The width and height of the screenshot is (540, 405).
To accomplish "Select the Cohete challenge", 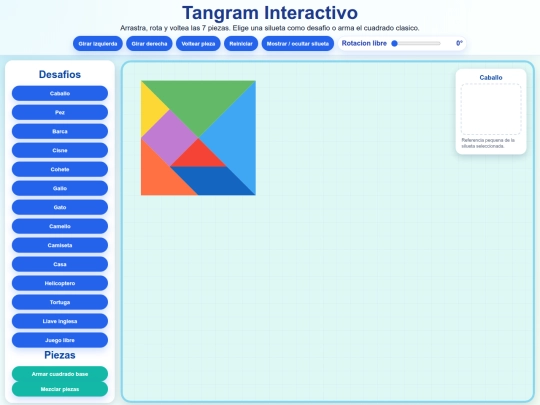I will tap(60, 169).
